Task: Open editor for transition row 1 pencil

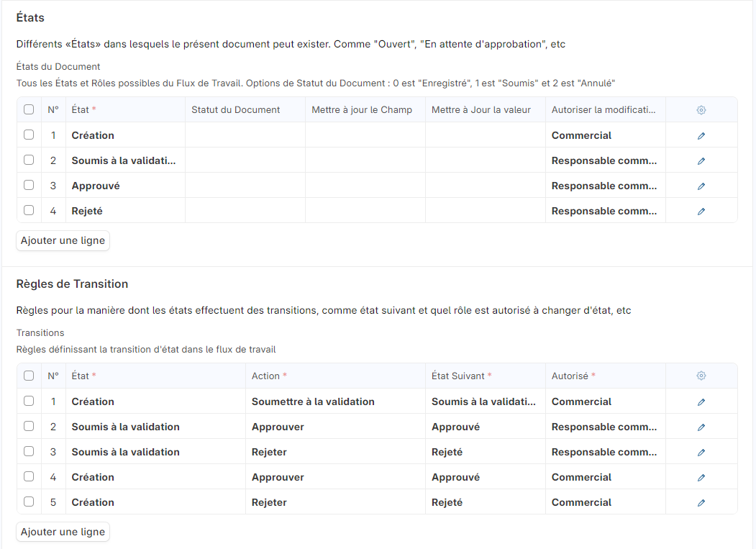Action: tap(701, 401)
